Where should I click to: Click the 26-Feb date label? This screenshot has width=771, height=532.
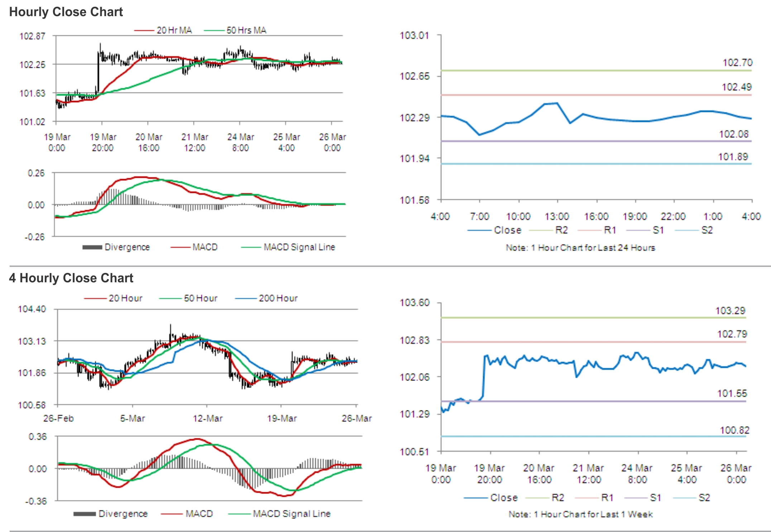(58, 418)
